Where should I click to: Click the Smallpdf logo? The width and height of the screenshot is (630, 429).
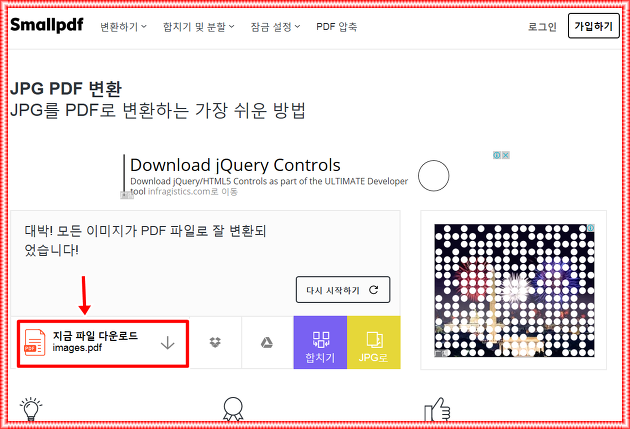(x=47, y=25)
